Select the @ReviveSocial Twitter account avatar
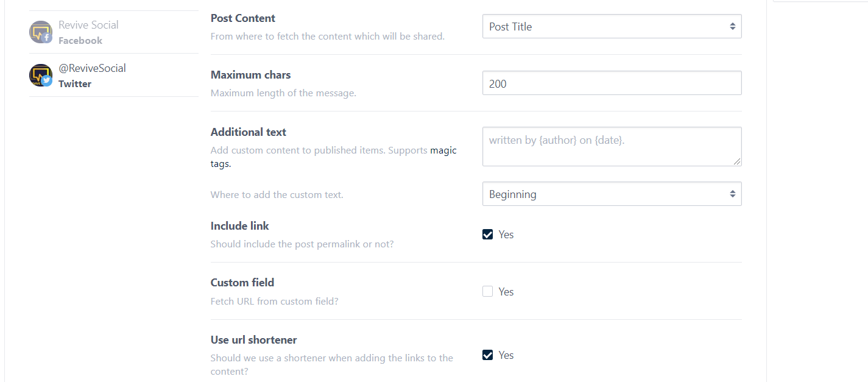This screenshot has height=382, width=868. point(41,75)
